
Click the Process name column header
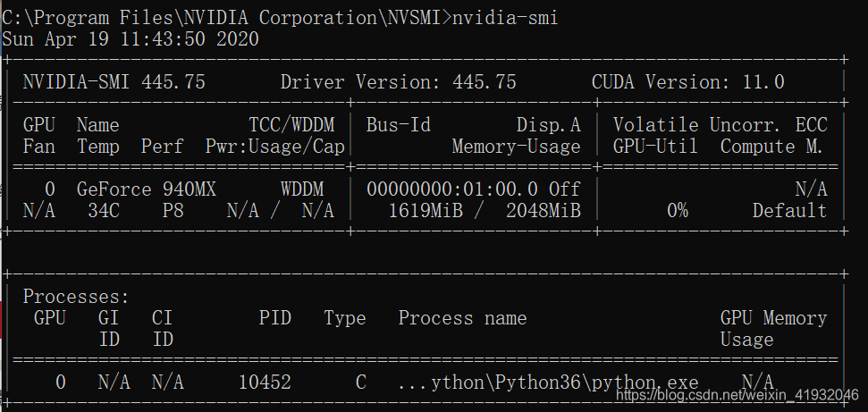463,318
